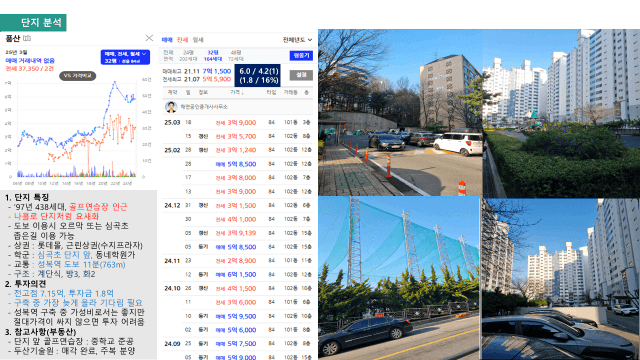Close the 풍산 panel with the X
Screen dimensions: 640x360
[x=149, y=38]
